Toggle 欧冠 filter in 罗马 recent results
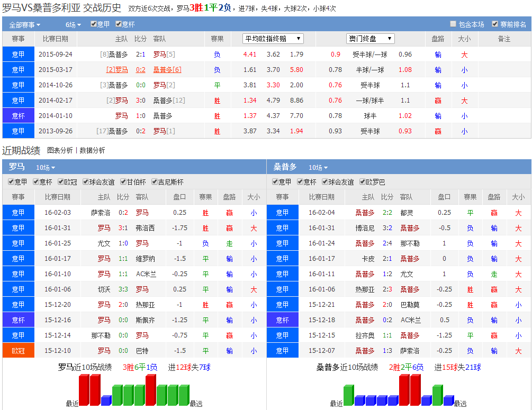 (61, 182)
